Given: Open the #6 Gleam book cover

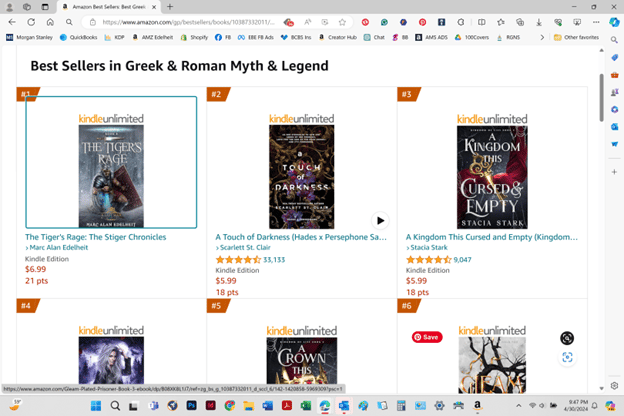Looking at the screenshot, I should 492,365.
